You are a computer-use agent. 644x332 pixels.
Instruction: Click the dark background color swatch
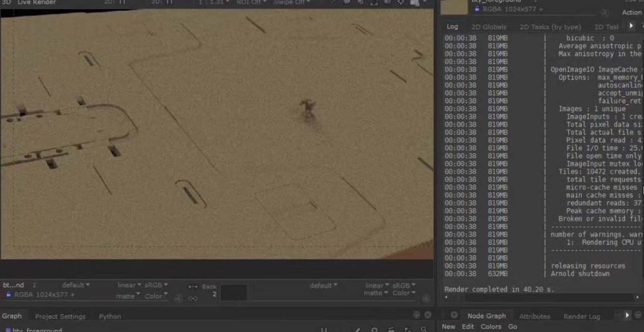pos(233,292)
